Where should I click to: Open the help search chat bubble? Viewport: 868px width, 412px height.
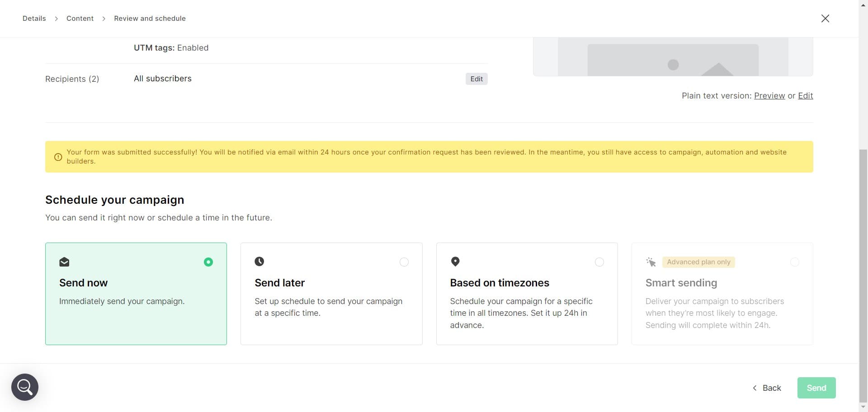click(25, 387)
